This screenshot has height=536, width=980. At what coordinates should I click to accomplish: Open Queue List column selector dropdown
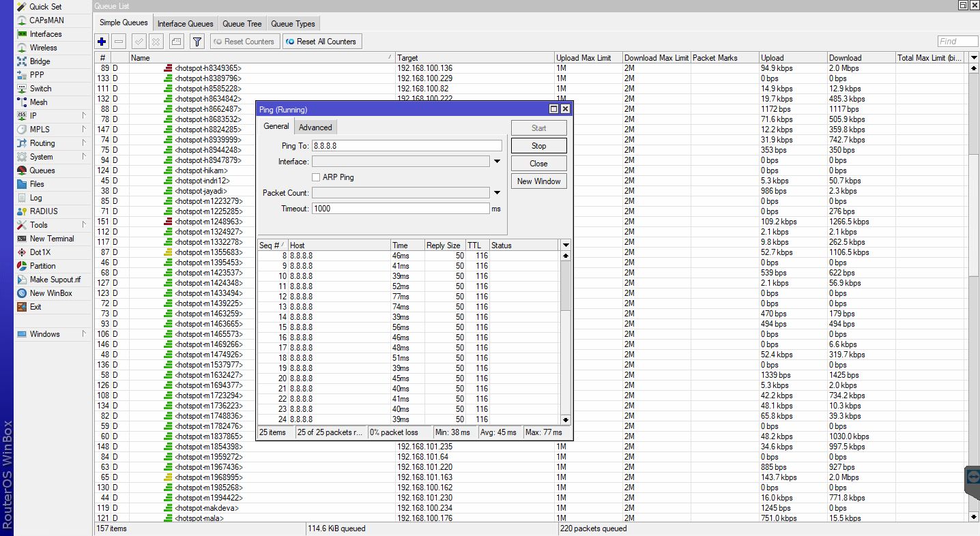[974, 58]
